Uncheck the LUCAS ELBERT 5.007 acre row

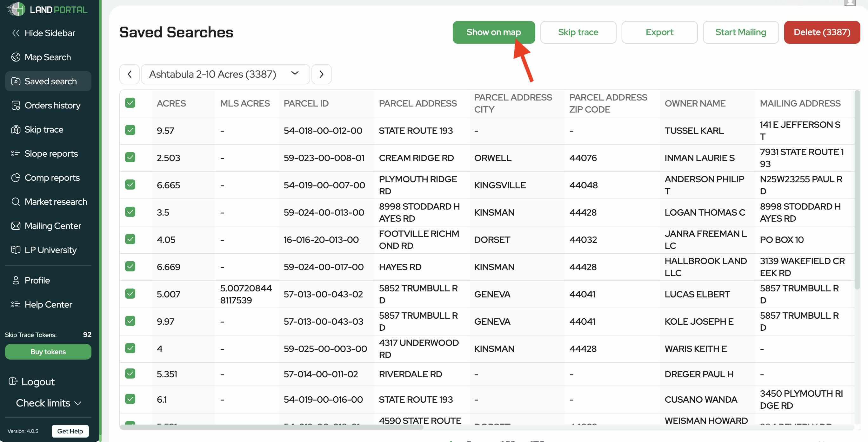130,294
